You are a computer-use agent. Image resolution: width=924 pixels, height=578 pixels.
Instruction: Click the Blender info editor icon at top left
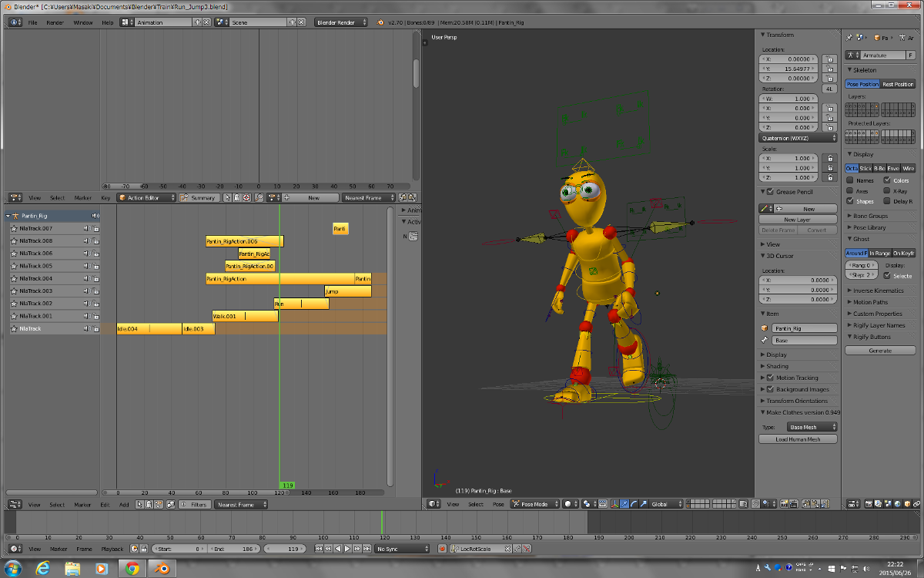(15, 22)
